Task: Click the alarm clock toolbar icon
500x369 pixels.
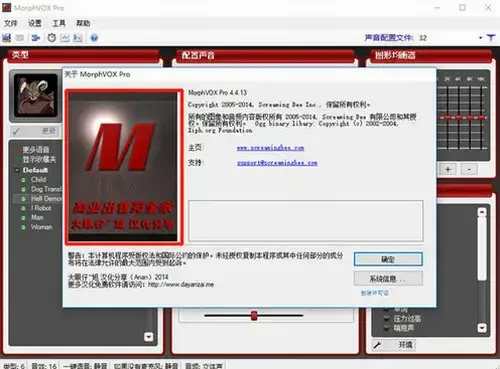Action: coord(52,38)
